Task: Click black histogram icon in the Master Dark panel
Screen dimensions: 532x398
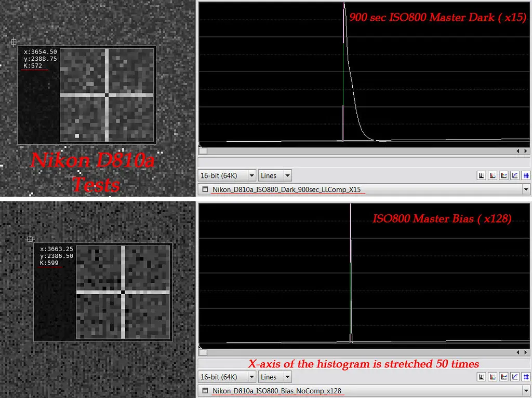Action: coord(482,175)
